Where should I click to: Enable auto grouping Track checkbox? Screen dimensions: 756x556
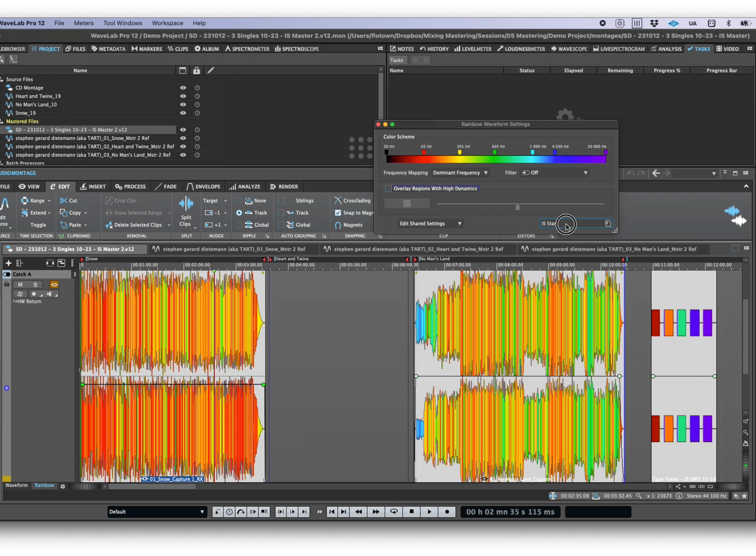[281, 213]
